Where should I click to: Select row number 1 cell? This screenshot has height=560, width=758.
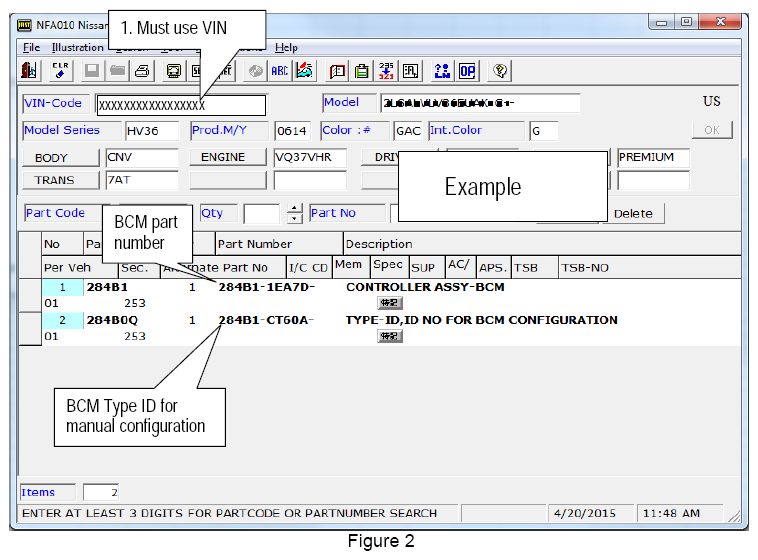[x=63, y=287]
